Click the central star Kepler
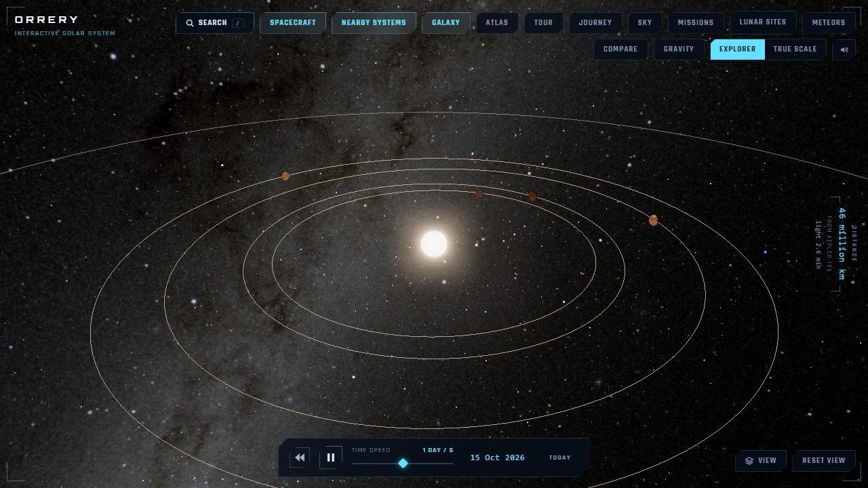868x488 pixels. tap(434, 244)
